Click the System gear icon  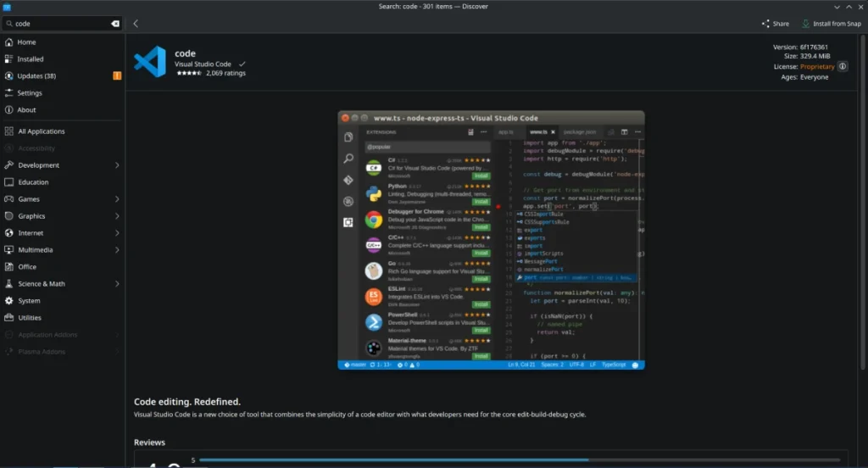(x=8, y=301)
